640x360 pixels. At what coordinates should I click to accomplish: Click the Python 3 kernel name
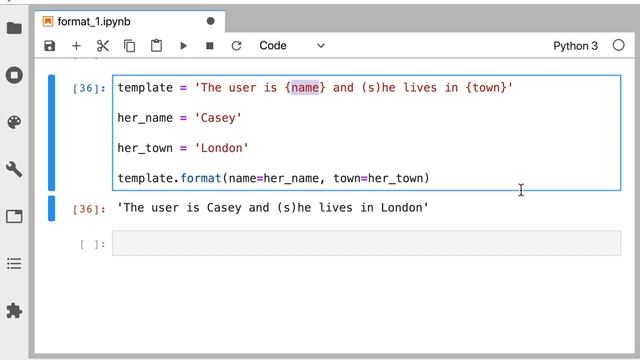[x=576, y=46]
